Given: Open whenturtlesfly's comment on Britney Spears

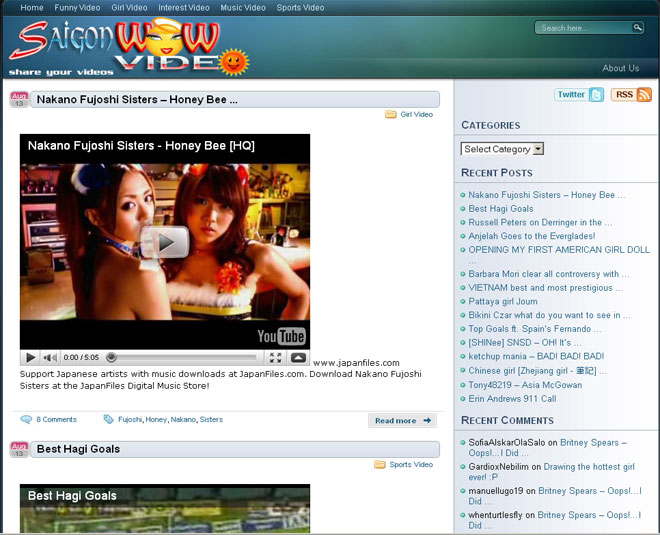Looking at the screenshot, I should (555, 520).
